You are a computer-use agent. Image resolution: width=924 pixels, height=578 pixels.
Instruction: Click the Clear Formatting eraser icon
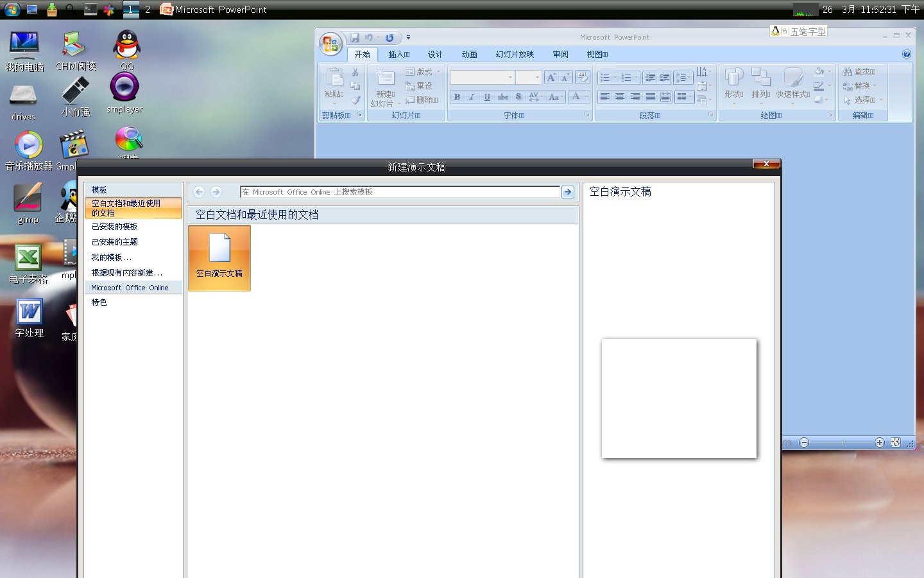tap(582, 78)
